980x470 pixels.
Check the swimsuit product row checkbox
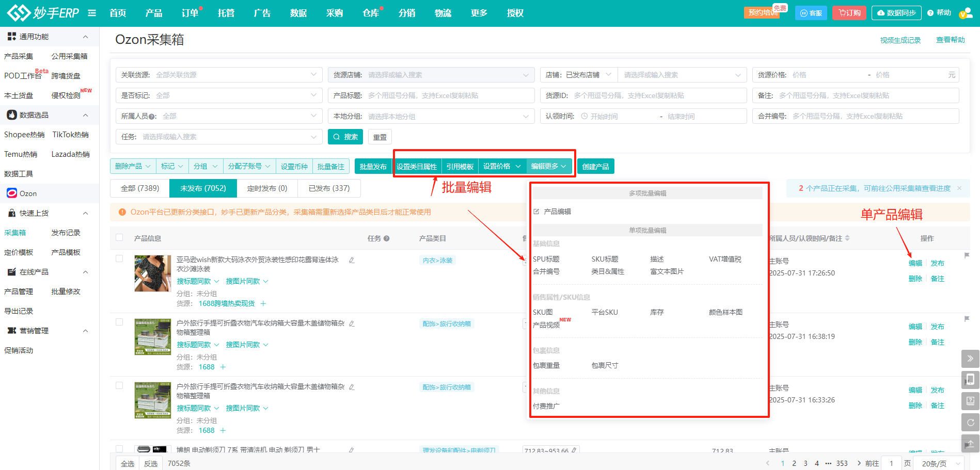pos(119,258)
